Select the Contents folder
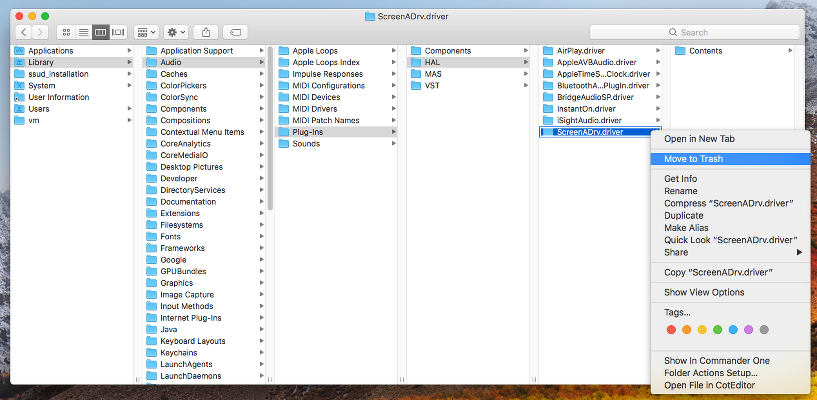The width and height of the screenshot is (817, 400). (705, 50)
